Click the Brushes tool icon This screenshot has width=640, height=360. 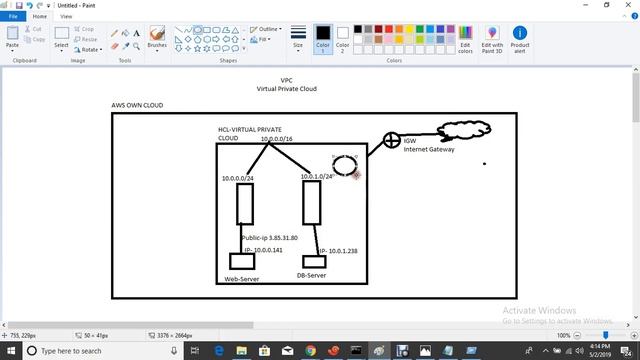click(157, 33)
